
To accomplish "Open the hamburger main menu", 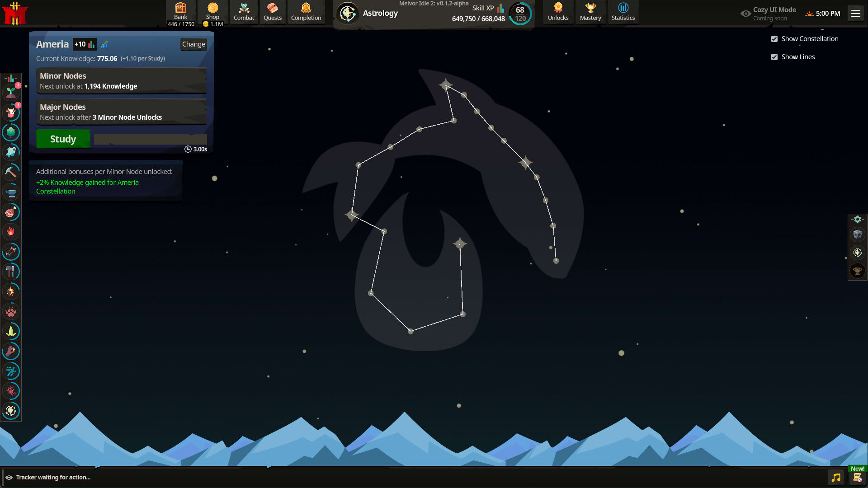I will coord(856,14).
